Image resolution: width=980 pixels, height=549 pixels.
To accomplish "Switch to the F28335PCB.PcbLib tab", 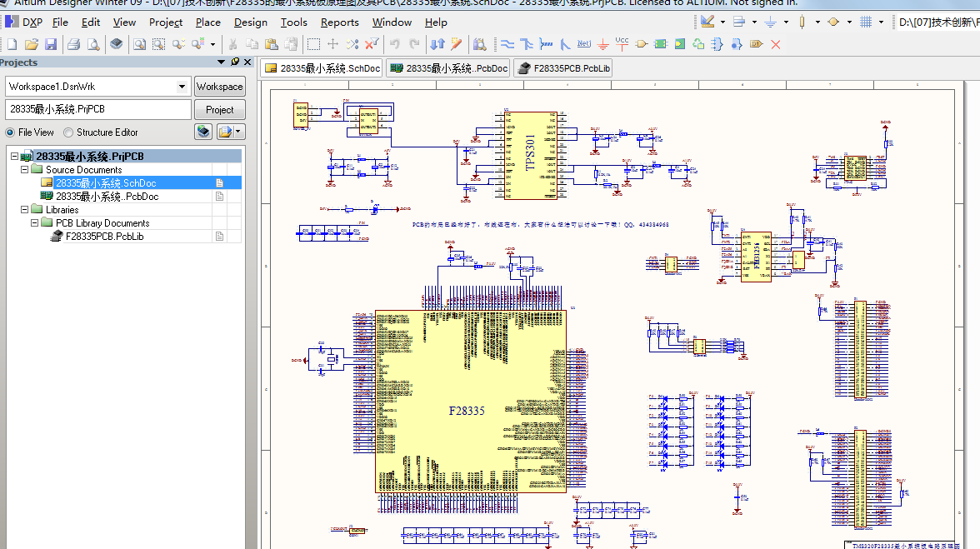I will coord(563,68).
